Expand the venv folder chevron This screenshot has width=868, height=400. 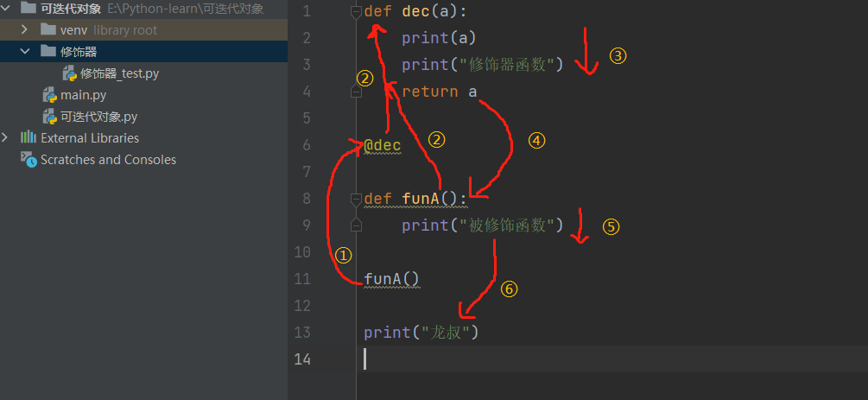click(x=29, y=30)
